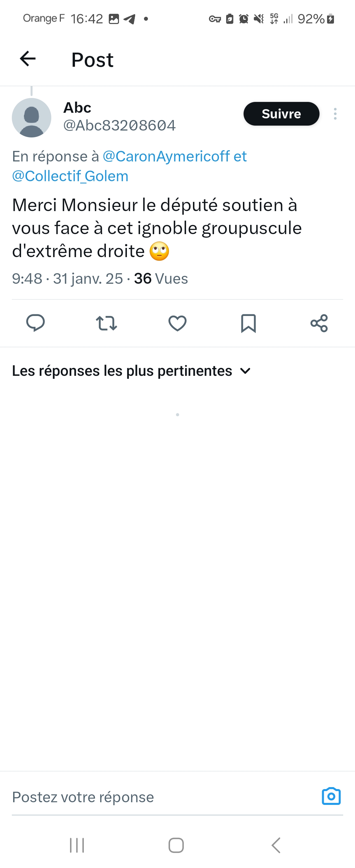Expand 'Les réponses les plus pertinentes' sorting
Viewport: 355px width, 868px height.
[122, 371]
